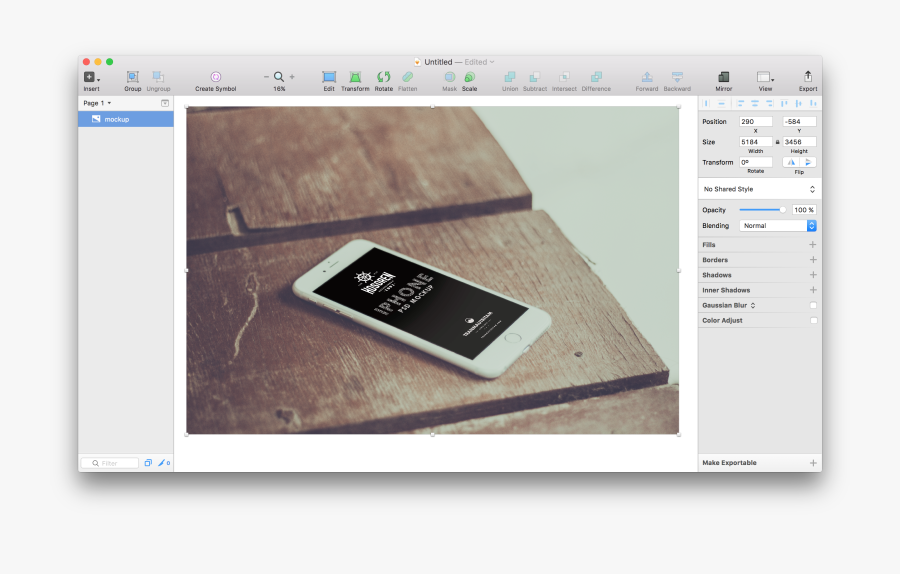Apply the Subtract boolean operation

(534, 77)
